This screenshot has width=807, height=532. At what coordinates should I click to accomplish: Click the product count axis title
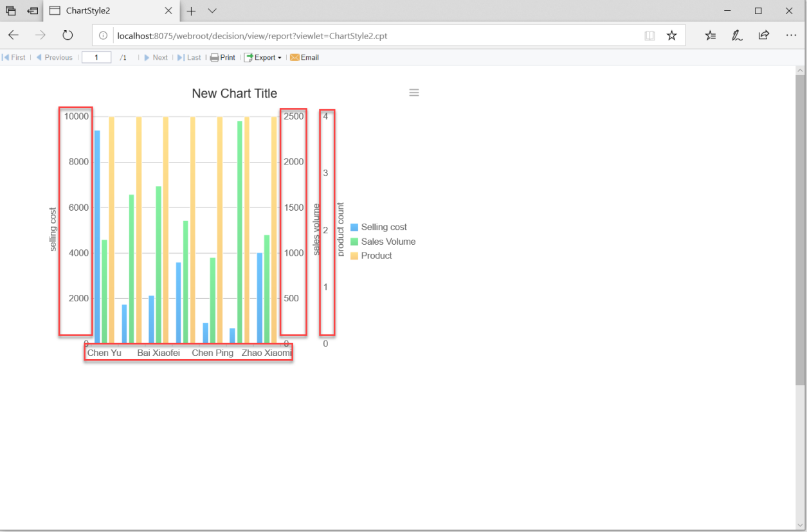(341, 229)
